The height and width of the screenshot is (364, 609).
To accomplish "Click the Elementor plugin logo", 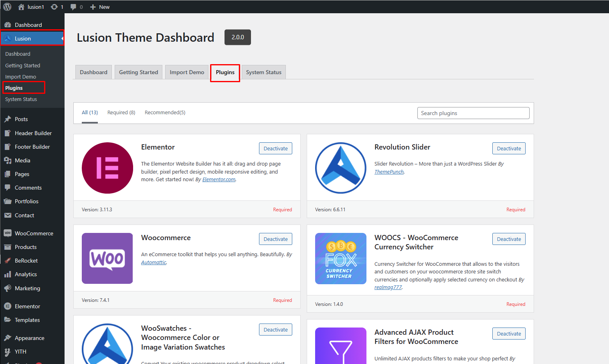I will click(107, 168).
